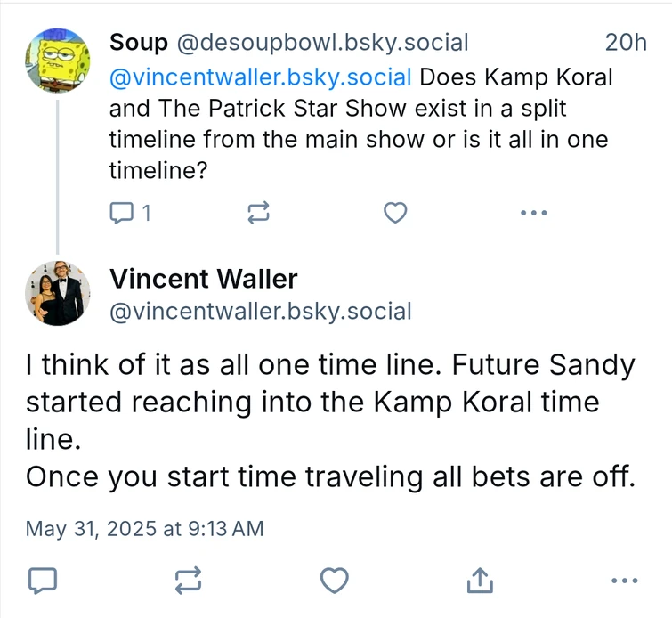Screen dimensions: 672x618
Task: Click the May 31, 2025 timestamp
Action: 144,528
